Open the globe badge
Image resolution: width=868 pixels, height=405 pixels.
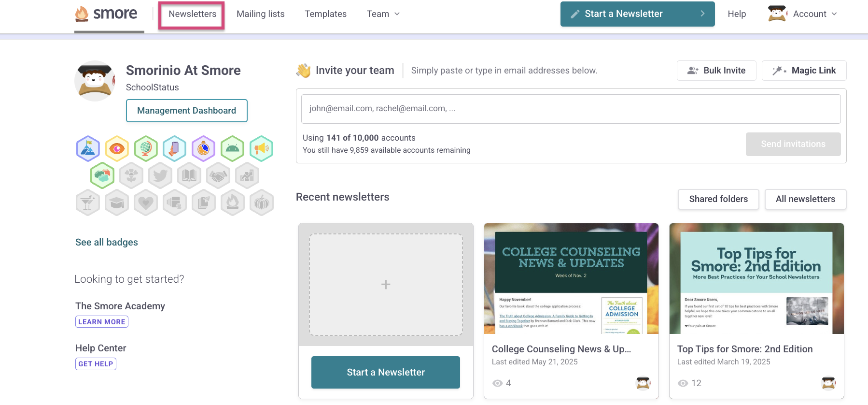pos(146,149)
